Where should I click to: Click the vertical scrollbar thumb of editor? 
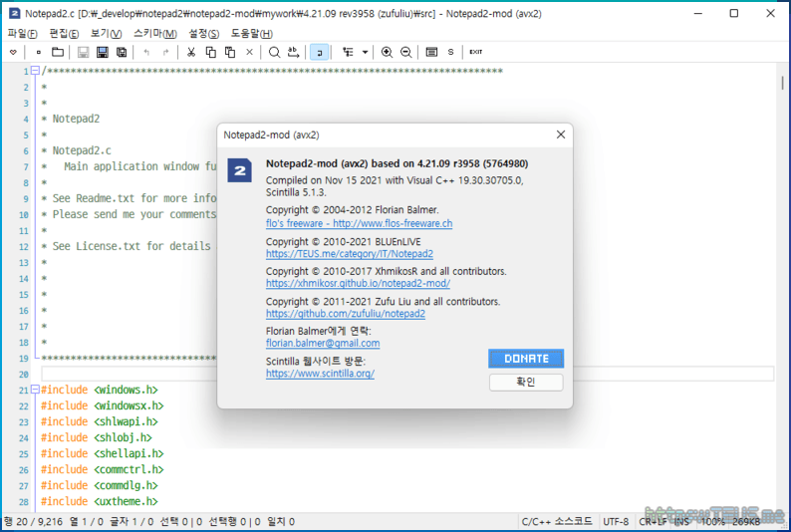782,83
